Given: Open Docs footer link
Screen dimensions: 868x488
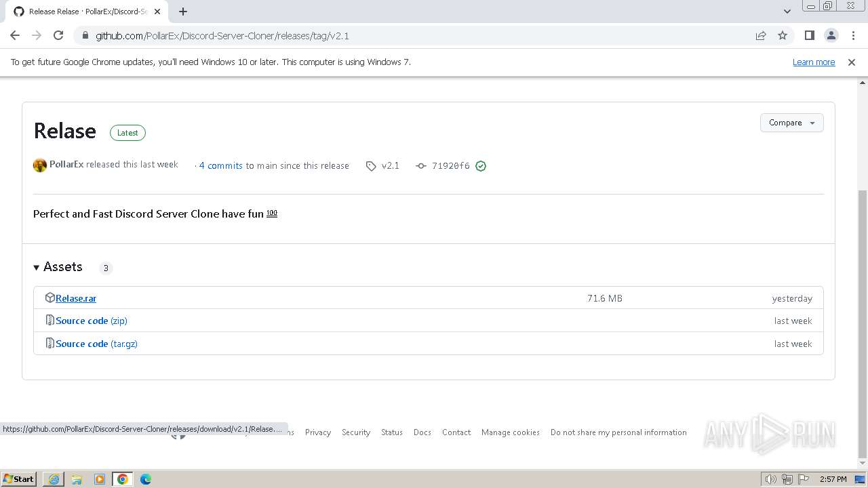Looking at the screenshot, I should 422,432.
